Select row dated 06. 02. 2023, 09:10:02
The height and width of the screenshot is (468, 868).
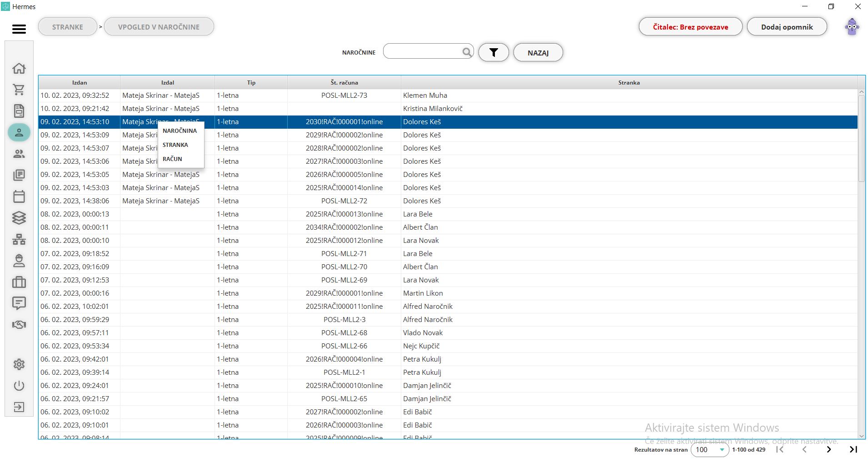pyautogui.click(x=448, y=412)
